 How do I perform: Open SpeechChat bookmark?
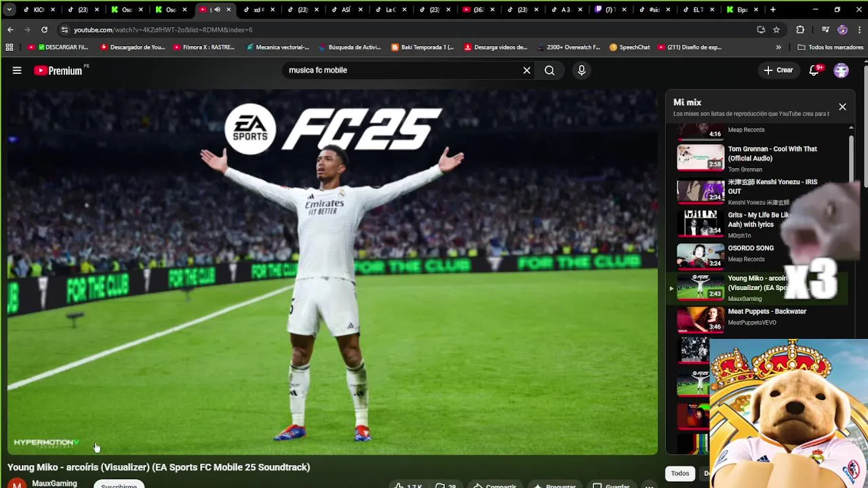(630, 47)
